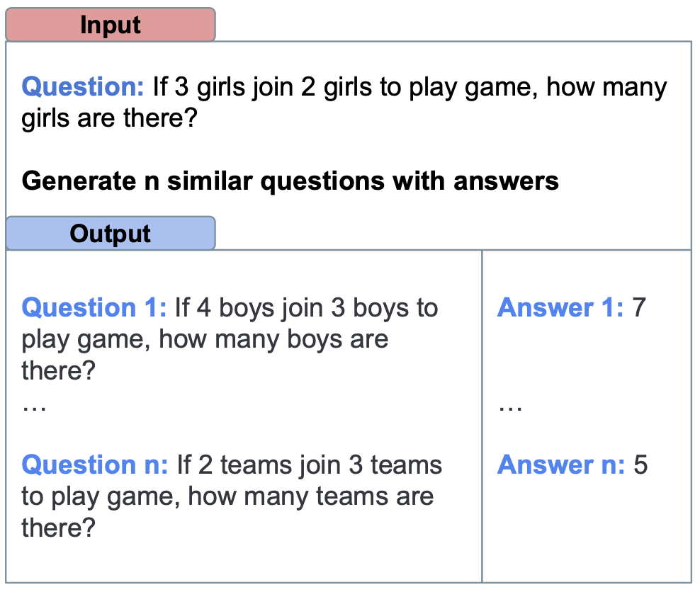This screenshot has height=592, width=700.
Task: Click the text 'If 4 boys join 3 boys to'
Action: (x=306, y=308)
